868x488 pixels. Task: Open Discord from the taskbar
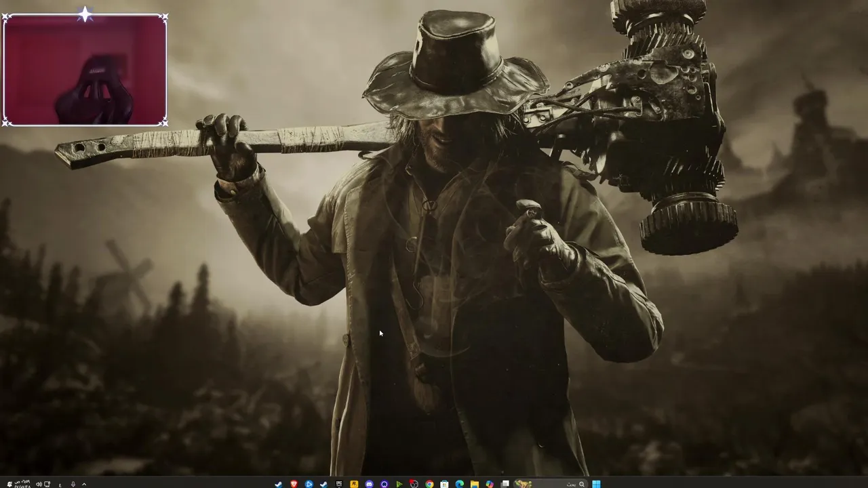[369, 484]
